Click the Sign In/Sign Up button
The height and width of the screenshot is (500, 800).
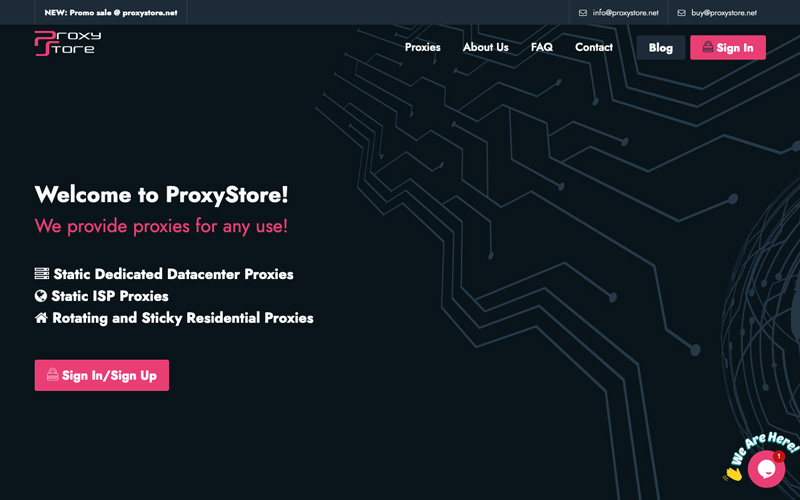point(102,375)
